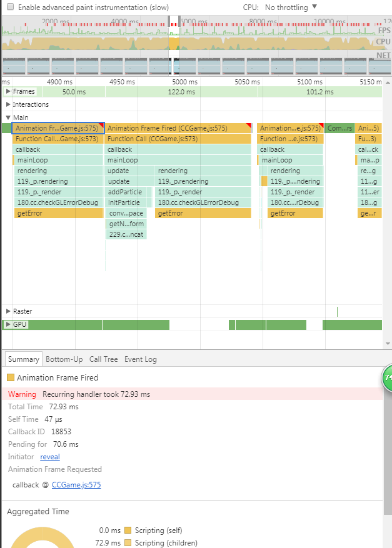The height and width of the screenshot is (548, 392).
Task: Click the green Com...rs composite block
Action: click(x=339, y=128)
